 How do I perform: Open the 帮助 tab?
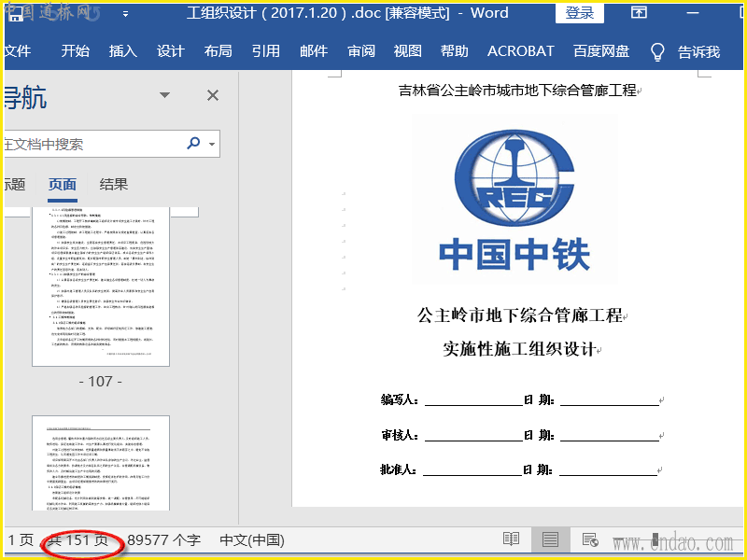pos(455,51)
